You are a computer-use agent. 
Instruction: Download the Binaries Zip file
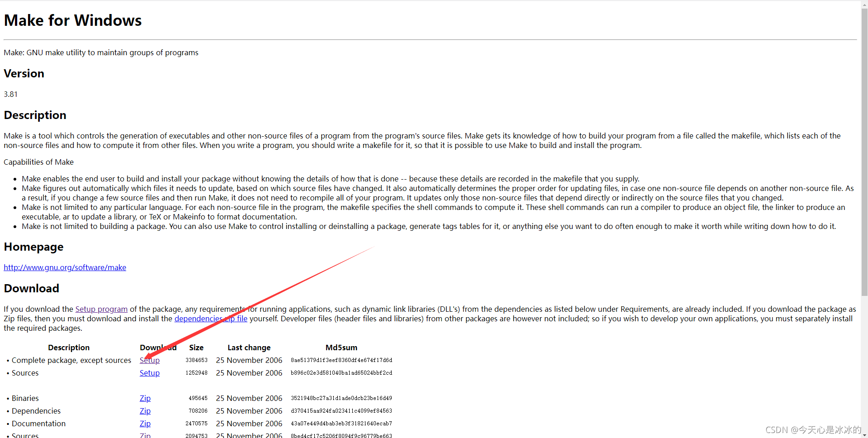145,398
